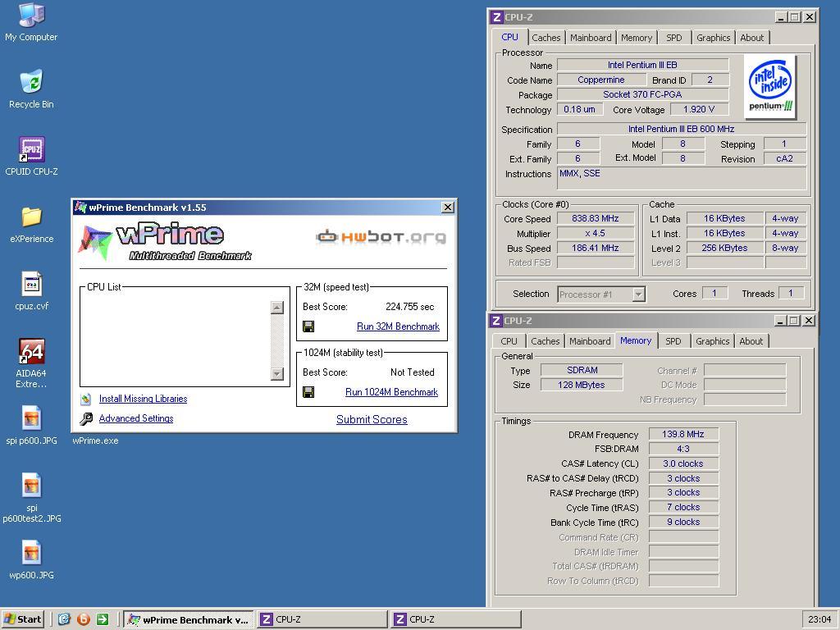Click the Intel Inside Pentium III logo
The image size is (840, 630).
pyautogui.click(x=770, y=87)
